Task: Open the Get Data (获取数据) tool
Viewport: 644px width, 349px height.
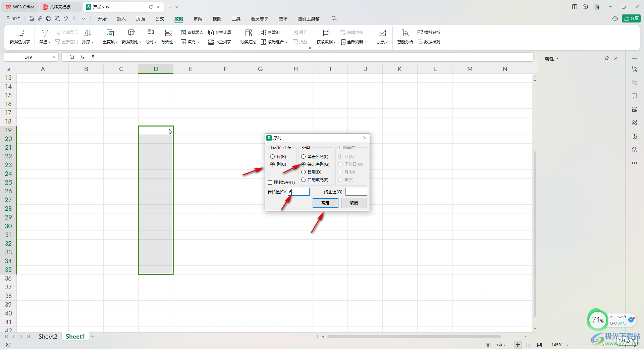Action: click(326, 37)
